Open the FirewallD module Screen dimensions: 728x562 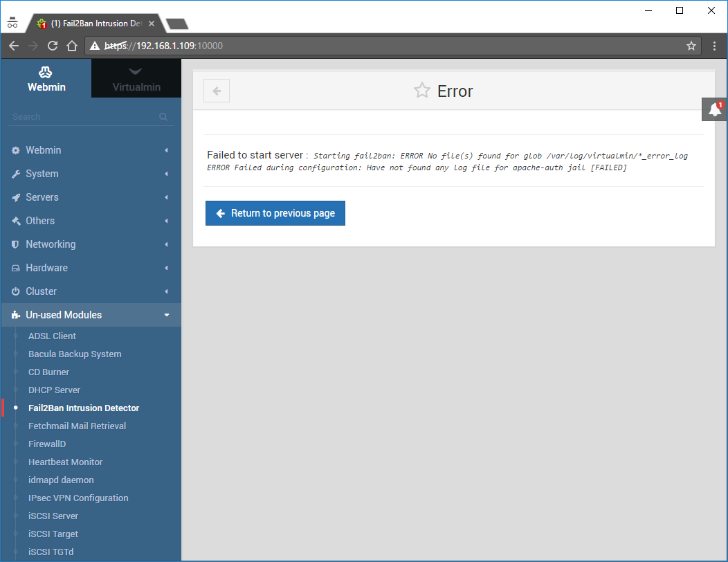tap(47, 444)
